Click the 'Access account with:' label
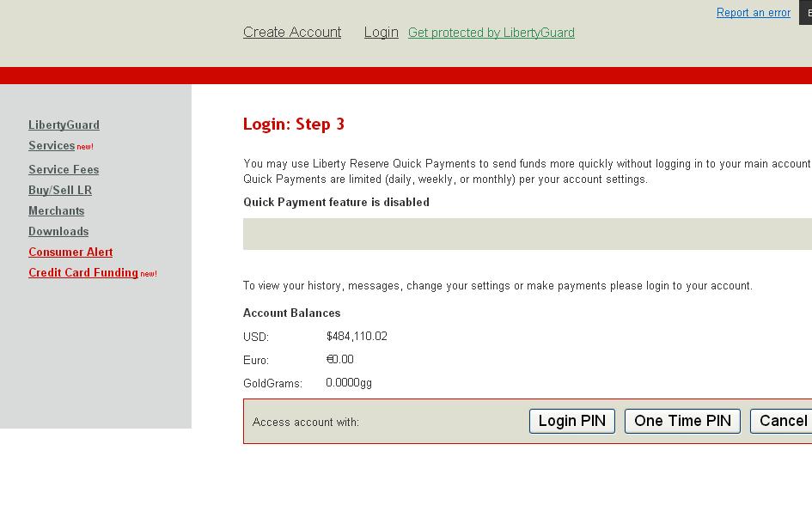 point(306,422)
